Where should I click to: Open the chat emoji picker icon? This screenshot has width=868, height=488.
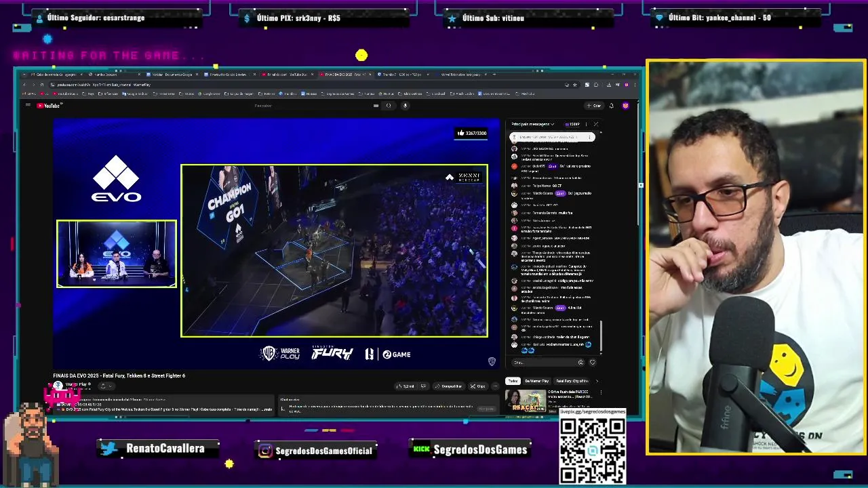580,363
